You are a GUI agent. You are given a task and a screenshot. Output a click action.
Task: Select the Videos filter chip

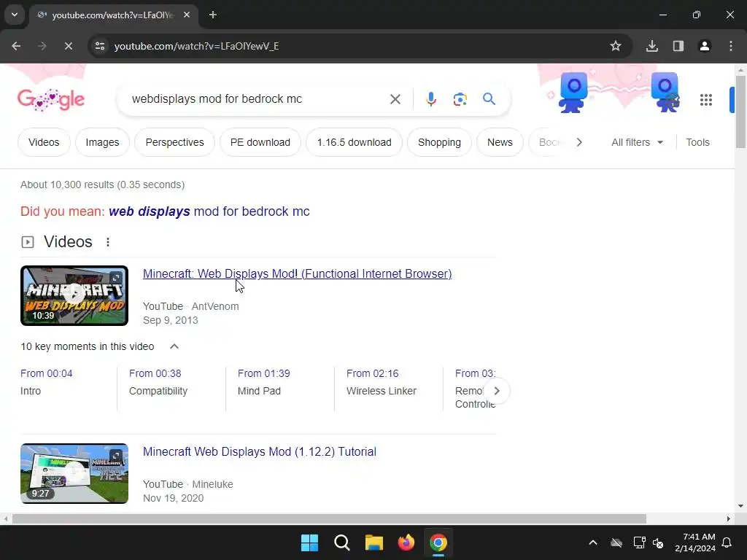point(44,142)
